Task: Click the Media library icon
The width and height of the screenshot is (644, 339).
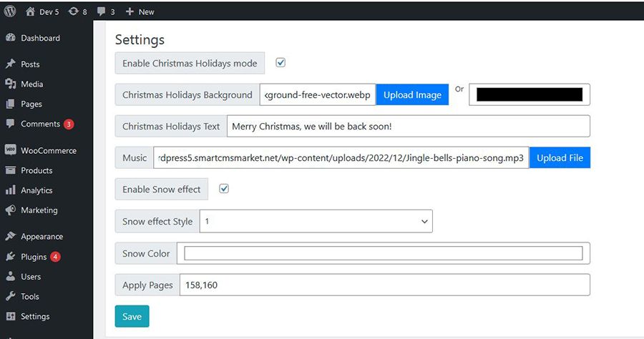Action: pos(11,84)
